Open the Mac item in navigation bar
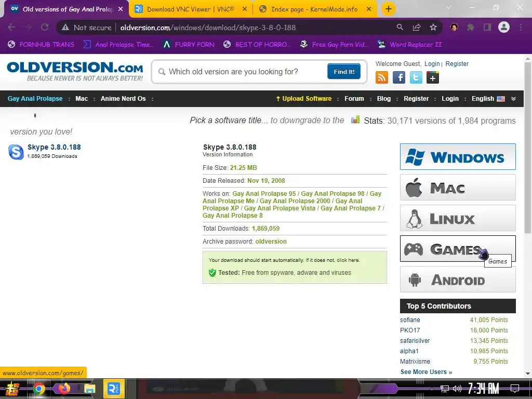Screen dimensions: 532x399 (x=82, y=98)
